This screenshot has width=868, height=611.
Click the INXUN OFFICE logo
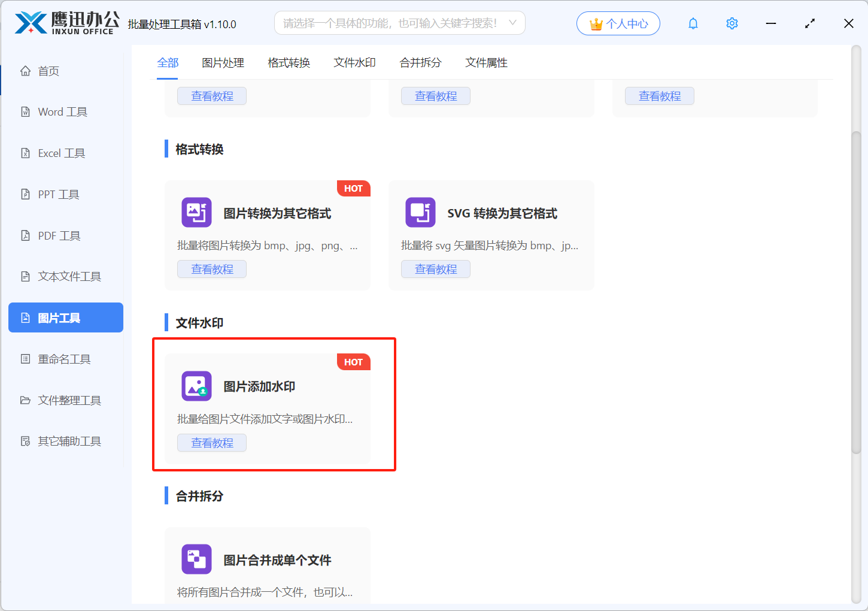[67, 23]
